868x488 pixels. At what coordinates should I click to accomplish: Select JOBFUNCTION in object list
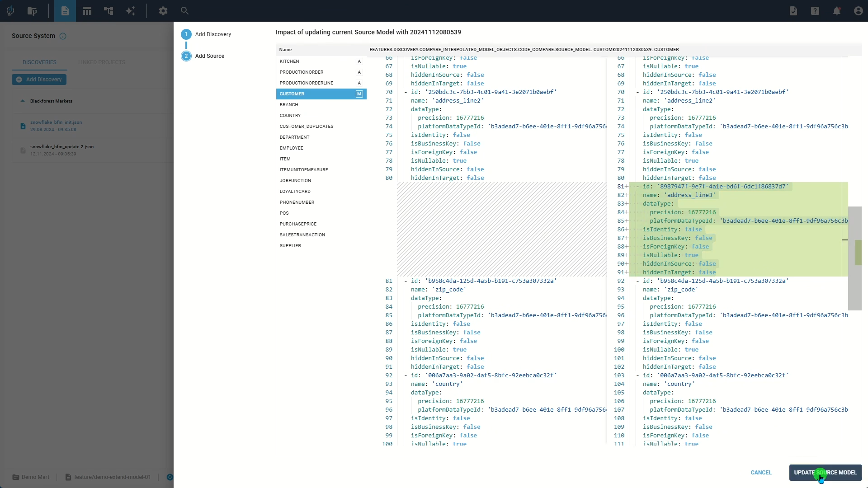[x=321, y=181]
